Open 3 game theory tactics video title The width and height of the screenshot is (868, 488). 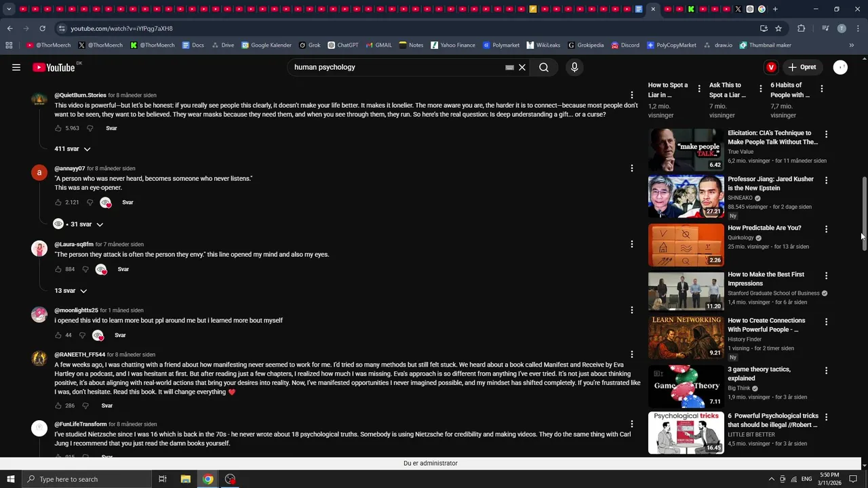point(759,373)
